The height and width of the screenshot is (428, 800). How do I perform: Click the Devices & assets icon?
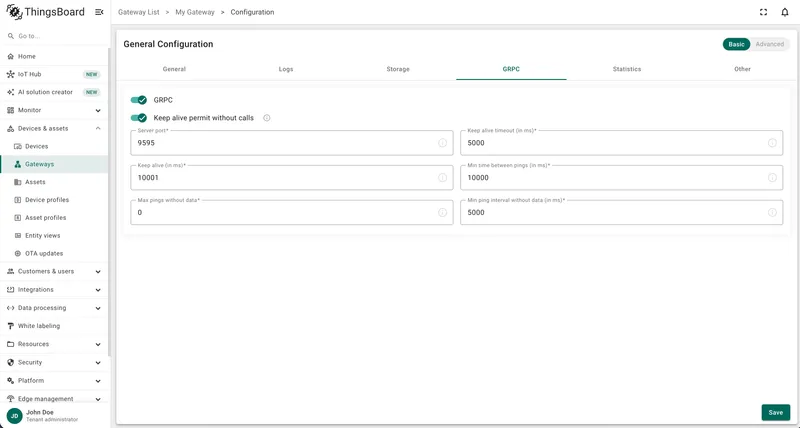click(11, 129)
